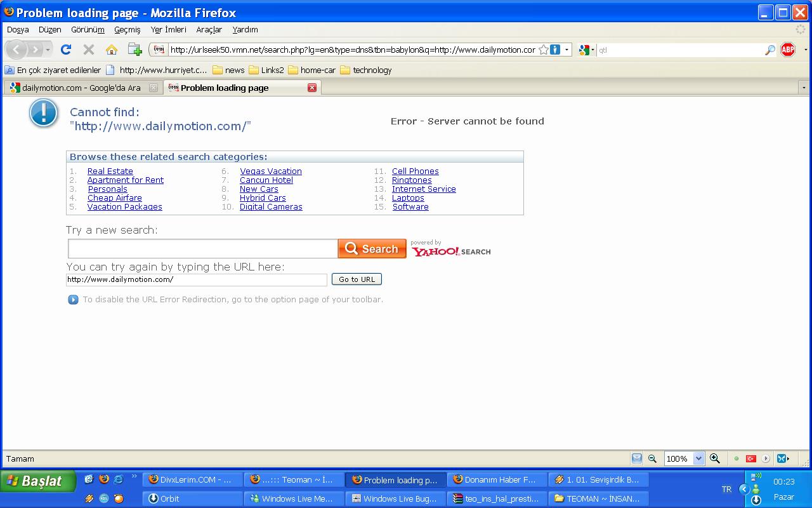Open the Yardım menu

245,29
